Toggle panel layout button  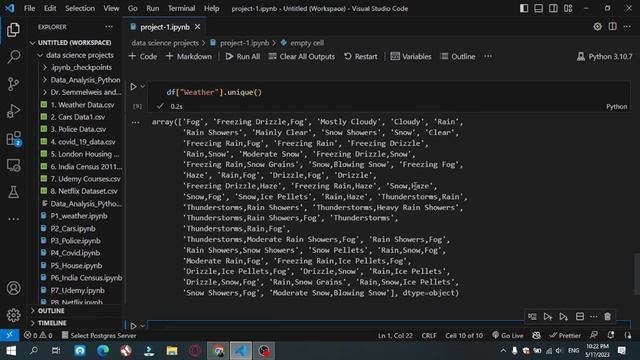(538, 8)
